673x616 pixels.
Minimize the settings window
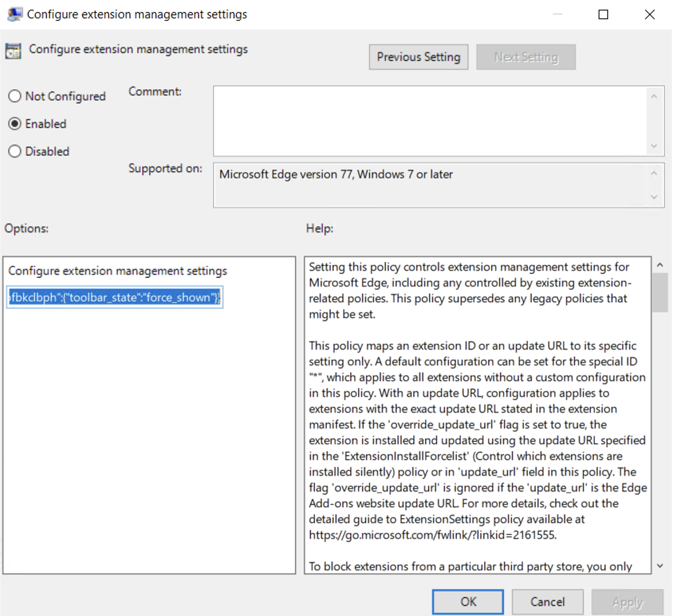point(557,14)
